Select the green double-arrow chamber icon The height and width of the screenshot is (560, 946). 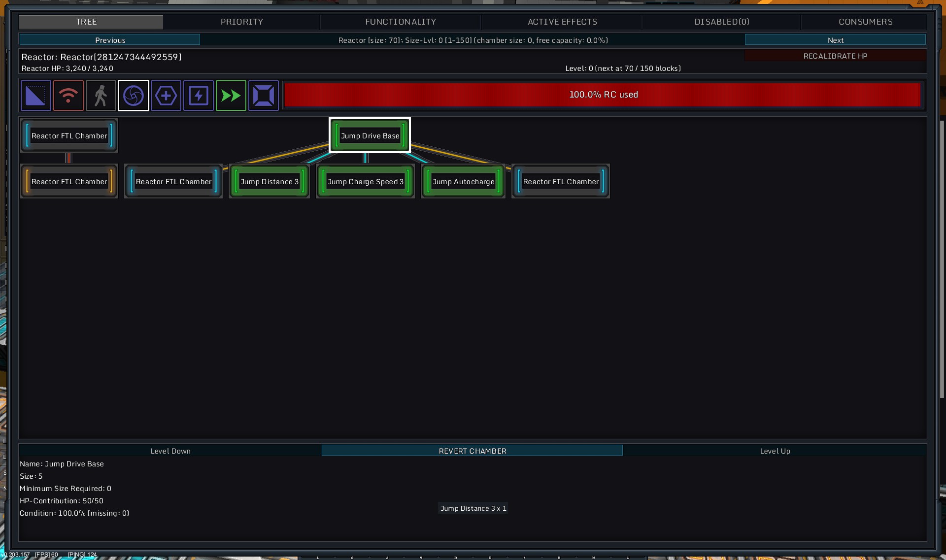231,96
